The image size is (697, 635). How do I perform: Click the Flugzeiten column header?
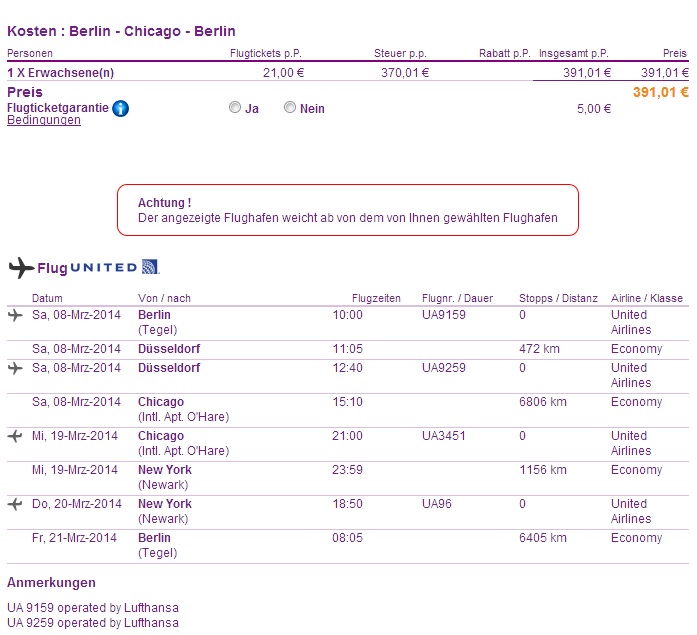pyautogui.click(x=376, y=299)
